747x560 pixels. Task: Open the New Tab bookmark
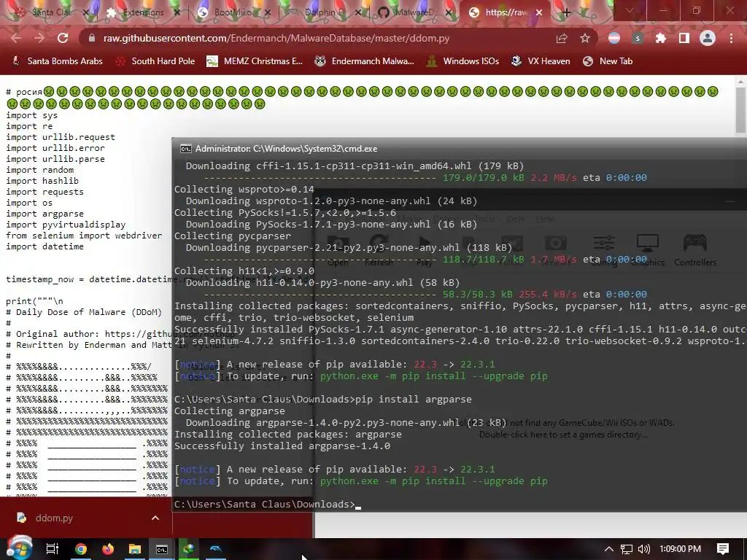608,61
